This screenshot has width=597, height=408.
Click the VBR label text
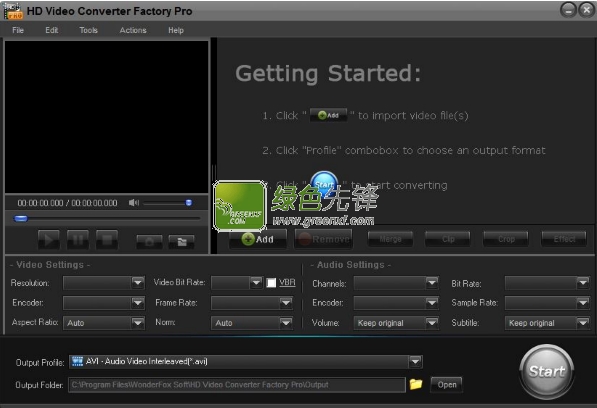coord(287,282)
